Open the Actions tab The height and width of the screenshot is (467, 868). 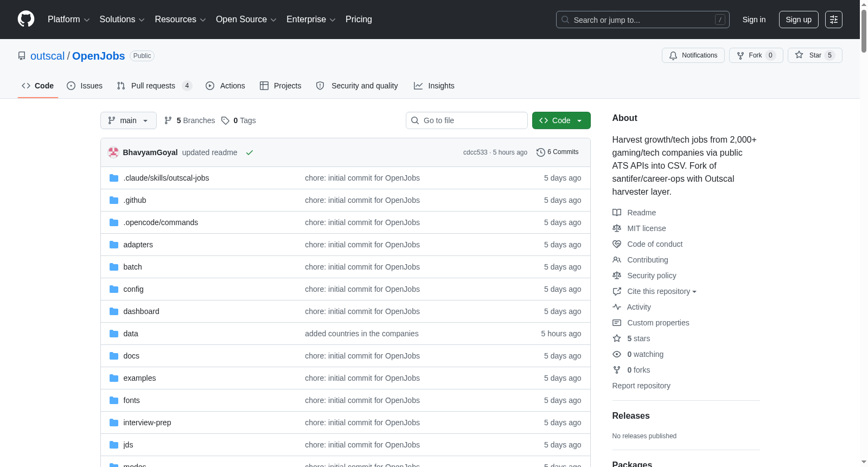click(225, 86)
